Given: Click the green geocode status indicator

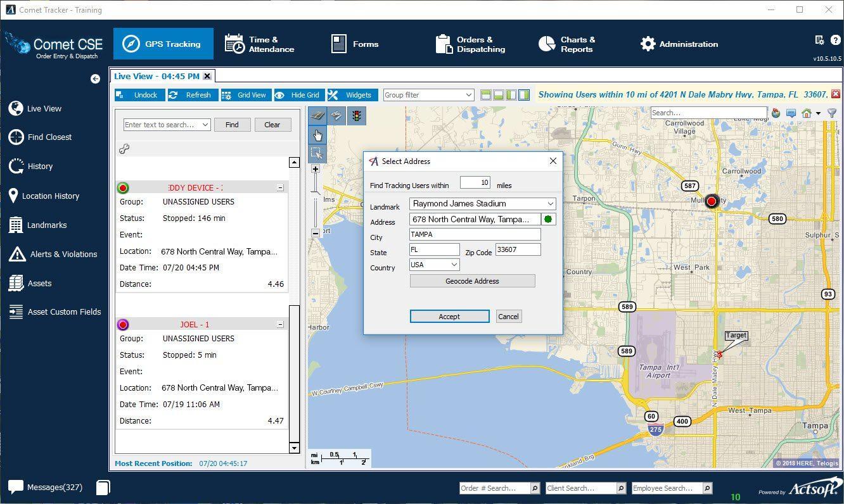Looking at the screenshot, I should point(548,219).
